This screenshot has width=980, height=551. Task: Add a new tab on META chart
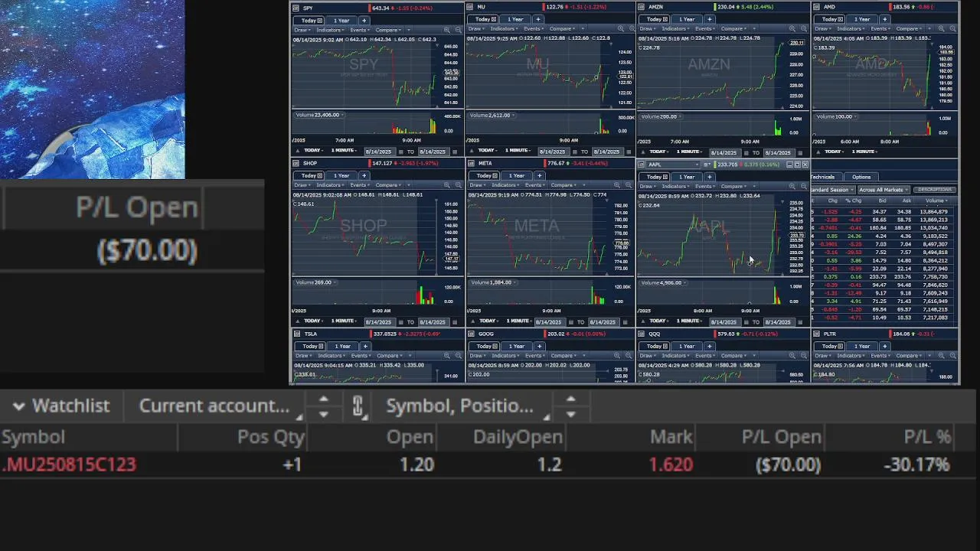(x=539, y=176)
